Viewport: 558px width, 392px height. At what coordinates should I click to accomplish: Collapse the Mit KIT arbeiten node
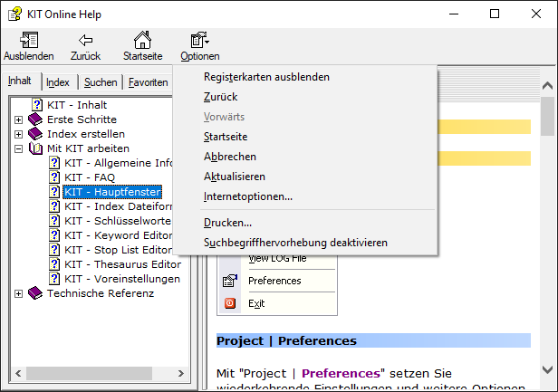pos(19,148)
